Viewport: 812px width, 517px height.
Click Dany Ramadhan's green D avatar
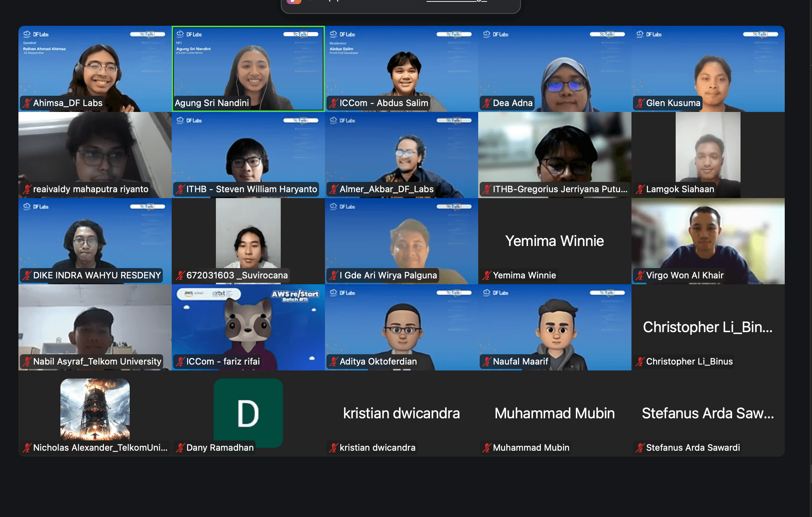[248, 413]
